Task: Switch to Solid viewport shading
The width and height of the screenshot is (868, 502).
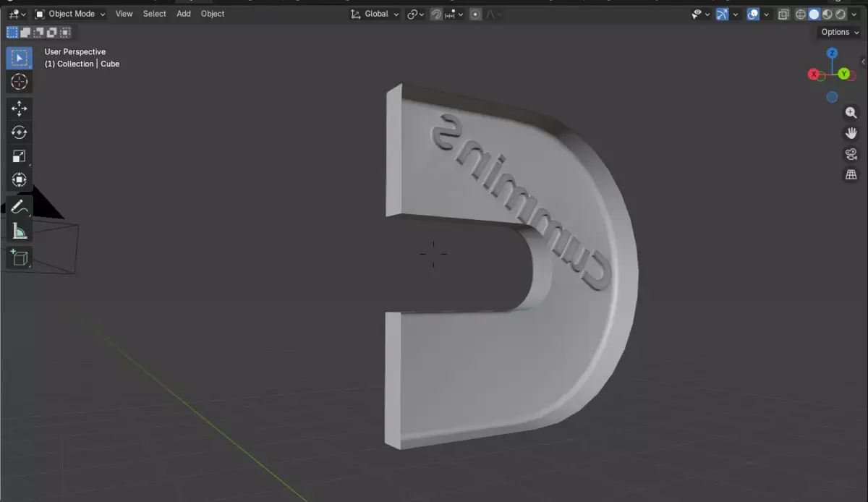Action: (814, 14)
